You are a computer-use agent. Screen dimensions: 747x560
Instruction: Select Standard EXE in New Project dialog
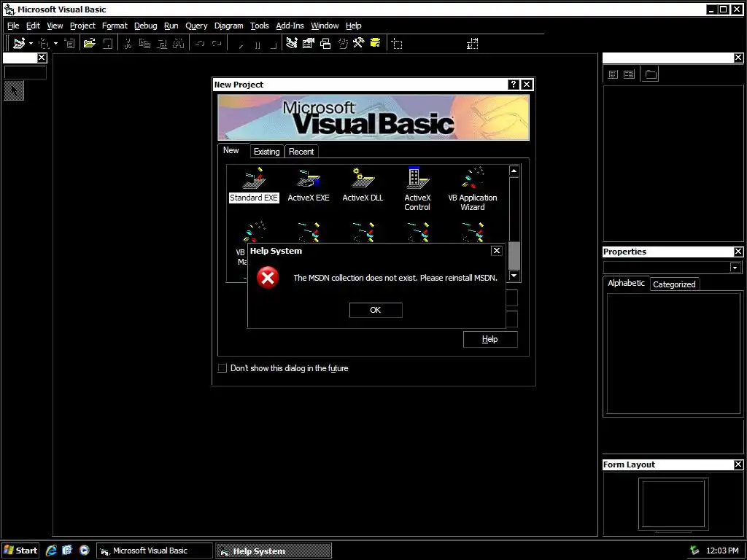253,184
